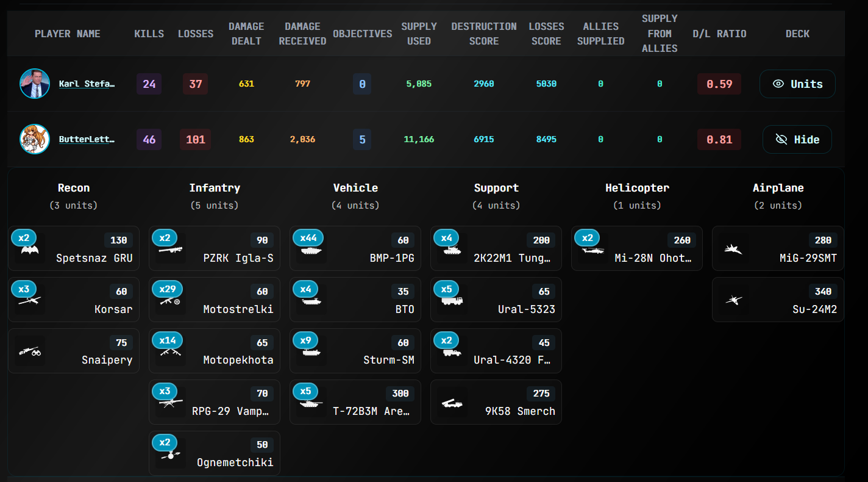Click ButterLett's D/L ratio 0.81
Screen dimensions: 868x482
(x=719, y=139)
